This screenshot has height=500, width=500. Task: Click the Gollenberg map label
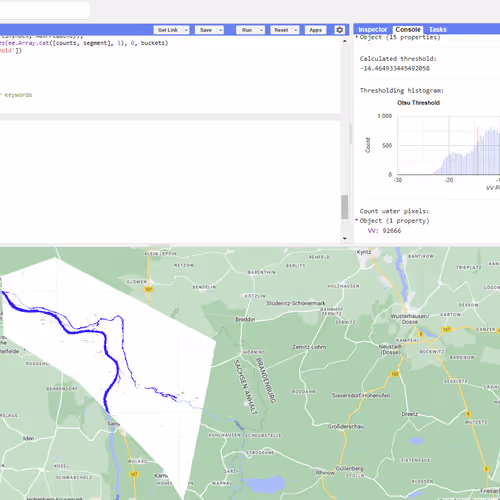349,469
